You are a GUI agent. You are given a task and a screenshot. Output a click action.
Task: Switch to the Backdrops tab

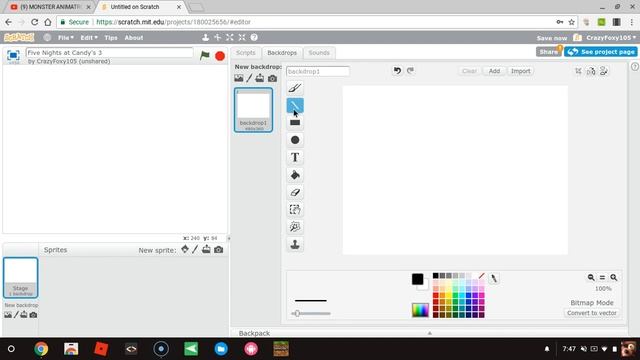282,53
